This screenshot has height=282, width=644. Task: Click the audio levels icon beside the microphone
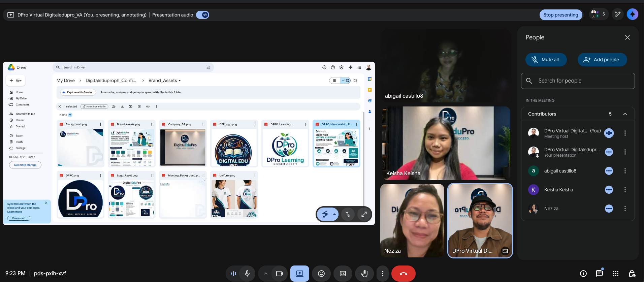[x=233, y=274]
